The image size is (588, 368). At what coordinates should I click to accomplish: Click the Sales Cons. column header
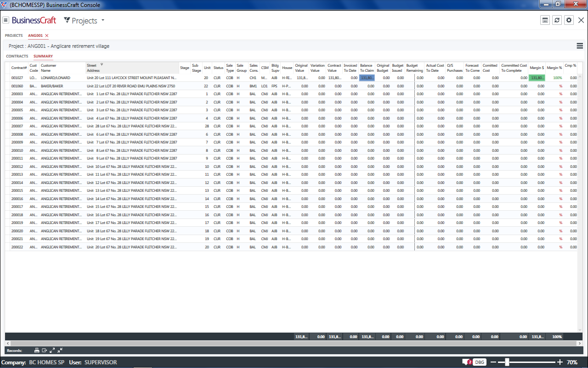(254, 68)
